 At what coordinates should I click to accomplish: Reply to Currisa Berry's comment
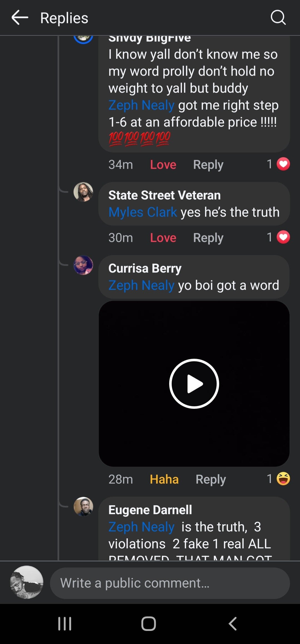click(211, 479)
